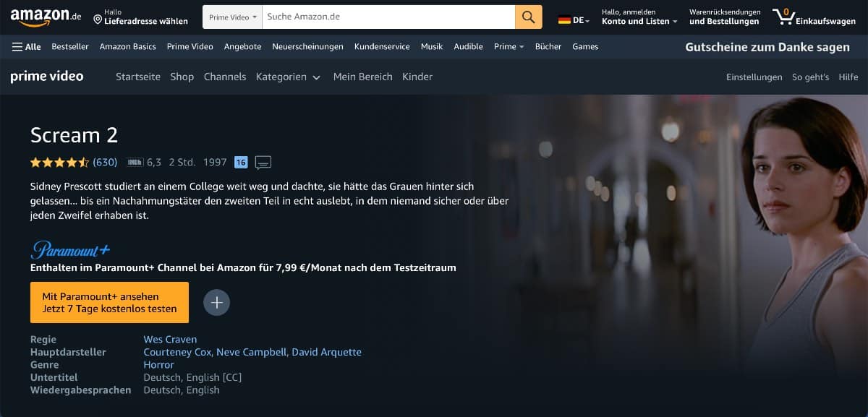The image size is (868, 417).
Task: Open the subtitles info icon
Action: tap(263, 162)
